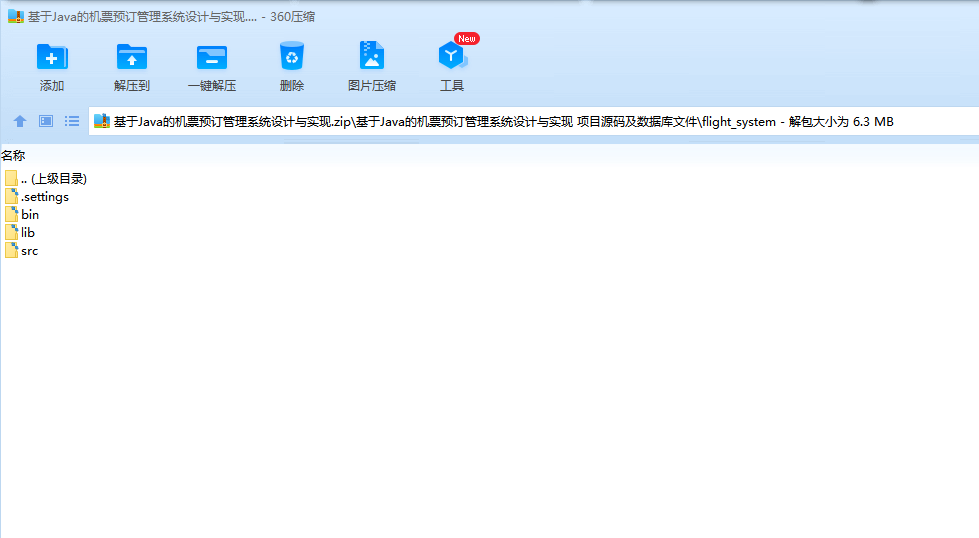This screenshot has height=538, width=979.
Task: Click the archive icon in address bar
Action: coord(102,121)
